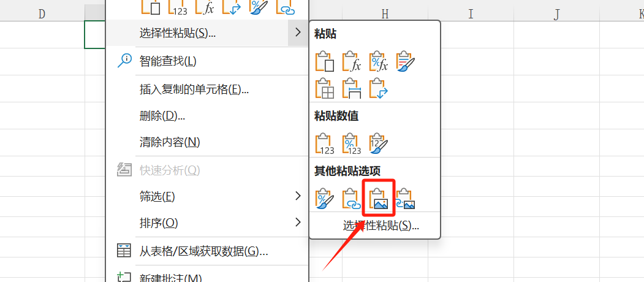Click the 从表格/区域获取数据(G)... table icon
The height and width of the screenshot is (282, 644).
point(124,250)
